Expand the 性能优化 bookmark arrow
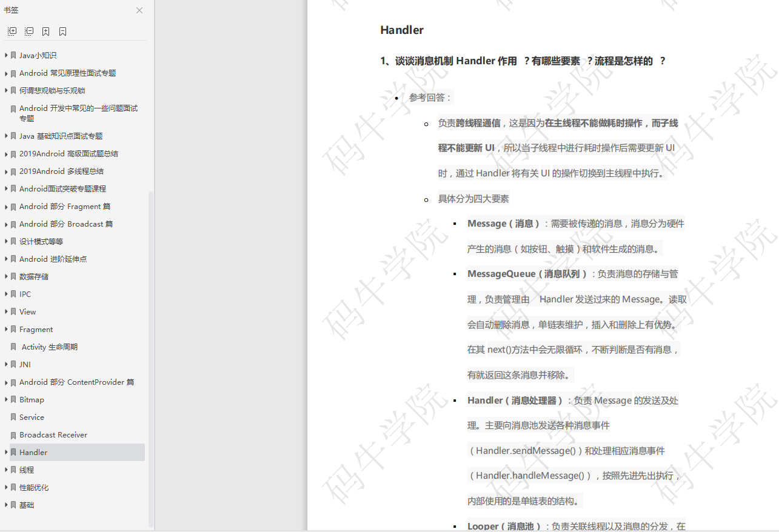 point(6,487)
